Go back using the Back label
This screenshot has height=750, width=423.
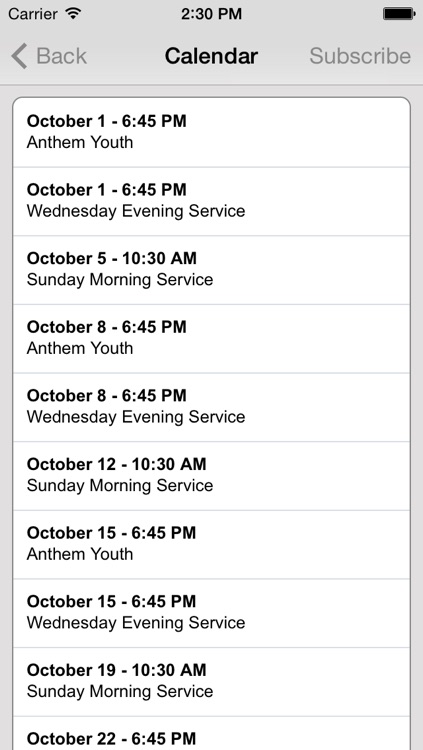pos(61,56)
